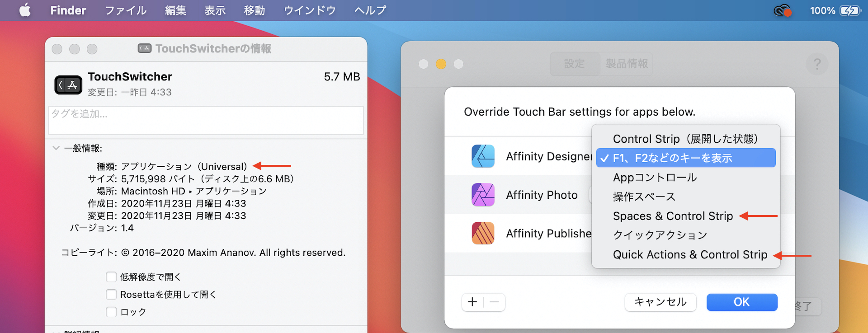
Task: Select Quick Actions & Control Strip option
Action: click(686, 254)
